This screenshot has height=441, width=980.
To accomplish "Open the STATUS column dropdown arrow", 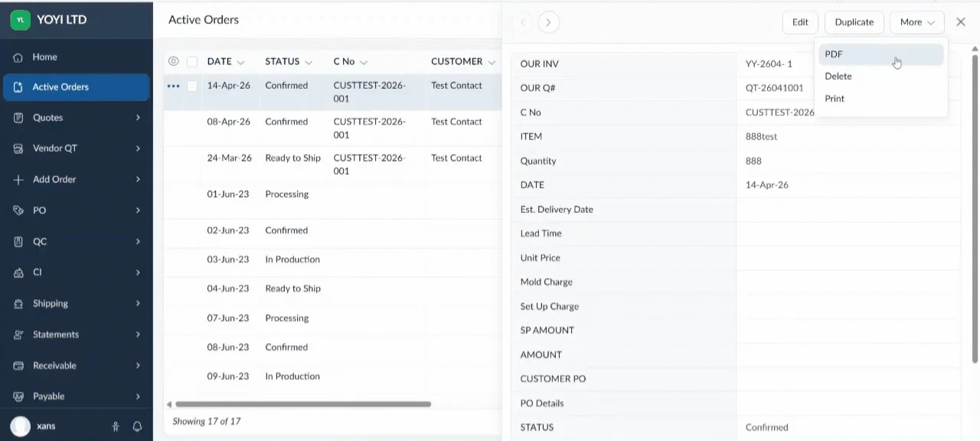I will click(309, 63).
